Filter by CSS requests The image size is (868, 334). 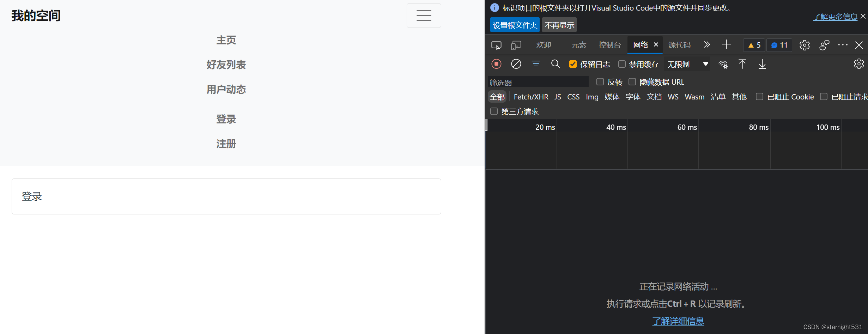point(573,97)
